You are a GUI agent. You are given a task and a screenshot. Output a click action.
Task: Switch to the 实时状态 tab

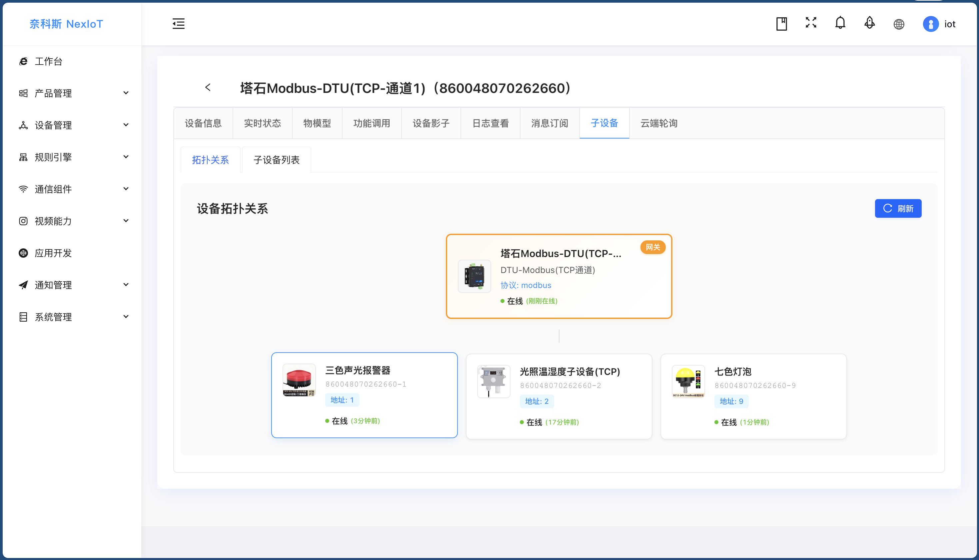tap(263, 123)
